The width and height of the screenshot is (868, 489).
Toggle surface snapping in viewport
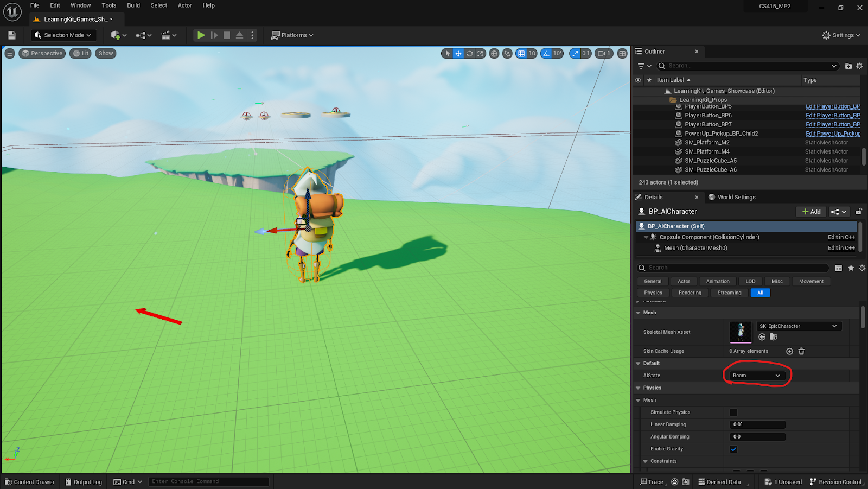click(x=507, y=53)
